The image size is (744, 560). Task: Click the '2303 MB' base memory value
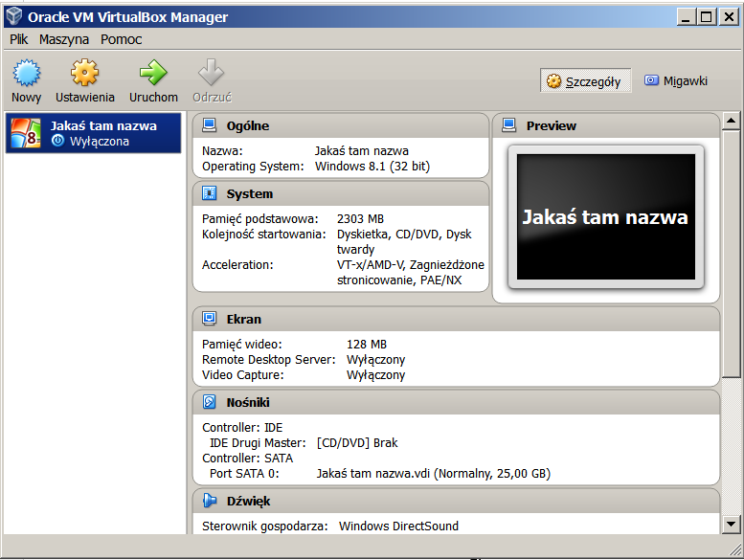tap(360, 218)
